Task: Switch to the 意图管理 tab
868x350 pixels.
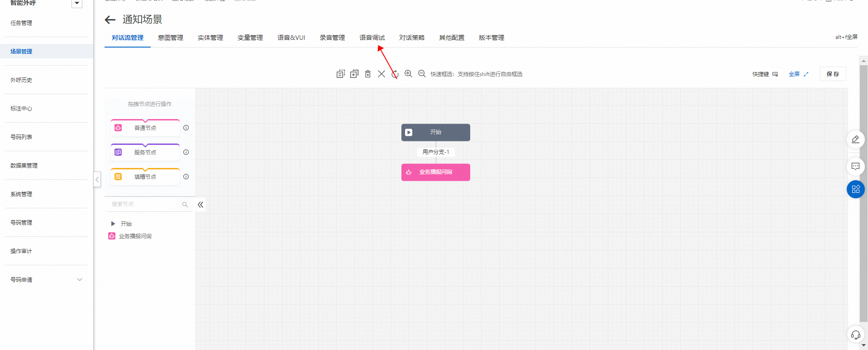Action: click(x=171, y=38)
